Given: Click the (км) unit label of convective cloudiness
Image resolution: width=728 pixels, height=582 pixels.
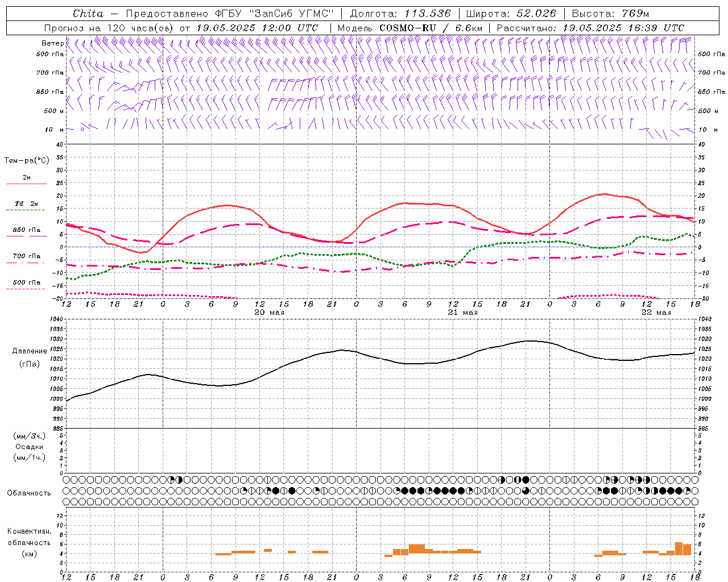Looking at the screenshot, I should (29, 554).
